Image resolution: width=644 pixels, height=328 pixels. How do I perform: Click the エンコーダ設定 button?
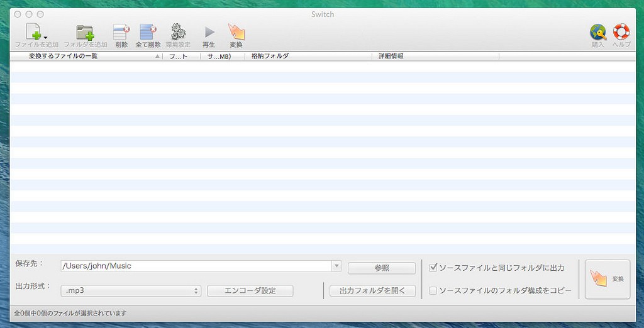250,291
